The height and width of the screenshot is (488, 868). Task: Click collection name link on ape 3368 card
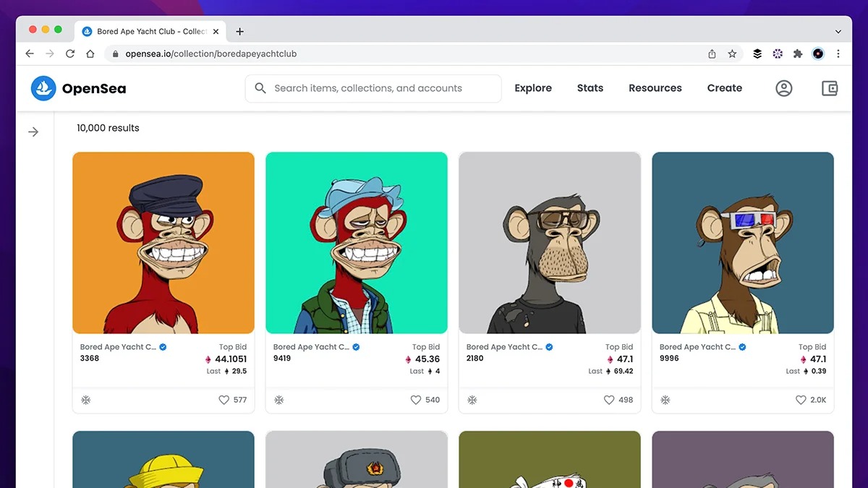click(x=118, y=347)
